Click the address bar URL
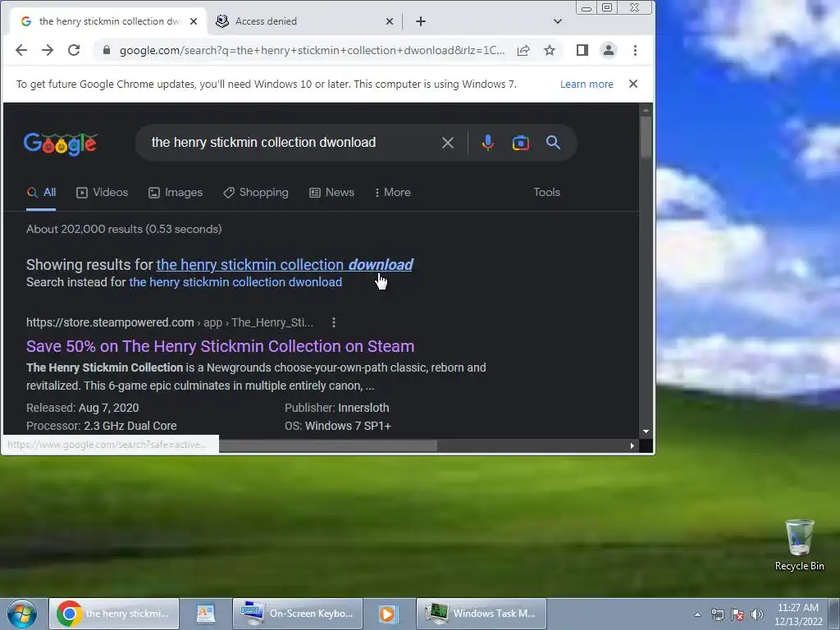840x630 pixels. pyautogui.click(x=312, y=50)
